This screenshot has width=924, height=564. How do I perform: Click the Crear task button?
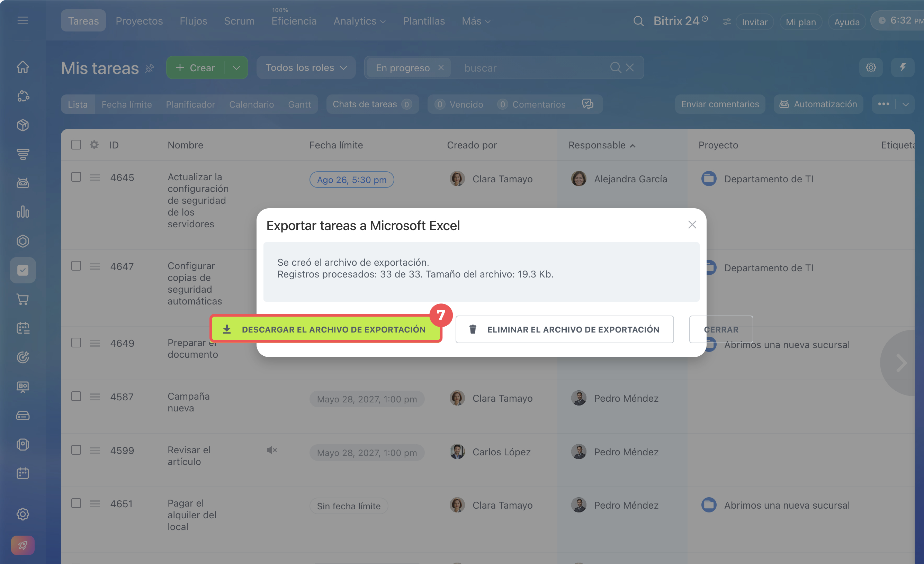pyautogui.click(x=195, y=67)
